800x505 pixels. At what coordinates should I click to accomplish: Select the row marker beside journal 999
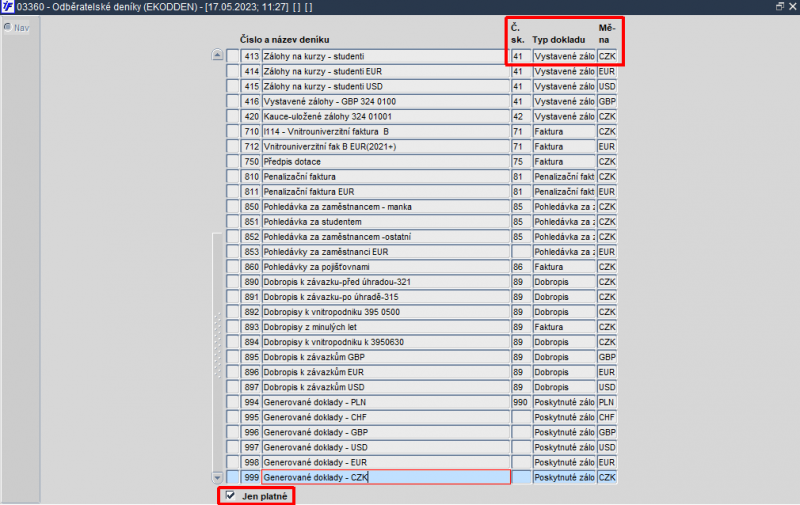click(x=233, y=477)
